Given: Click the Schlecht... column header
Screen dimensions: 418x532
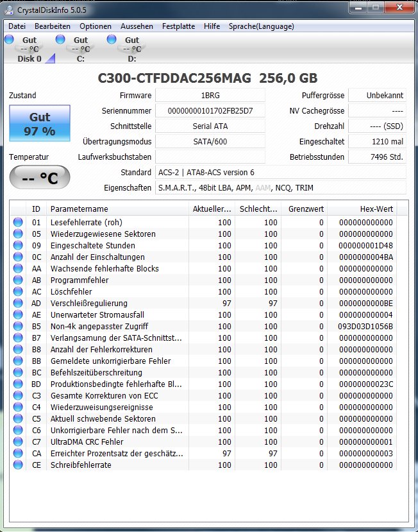Looking at the screenshot, I should pyautogui.click(x=258, y=209).
